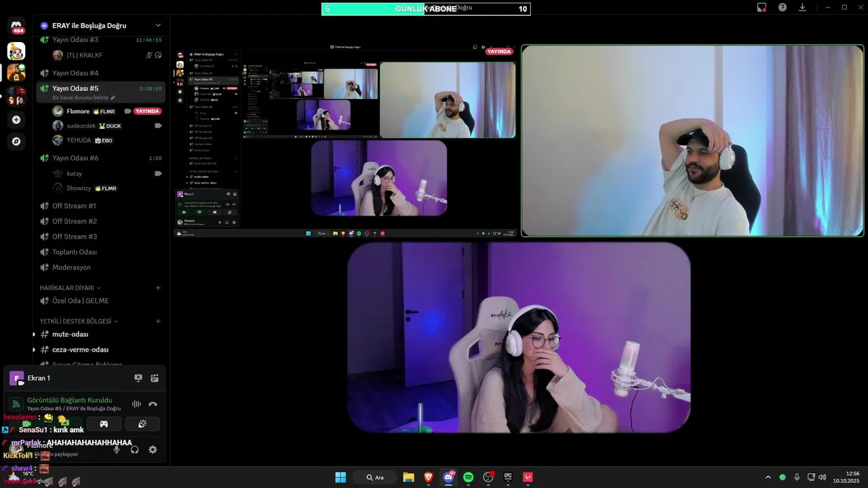Open OBS Studio from the taskbar
The image size is (868, 488).
point(488,477)
